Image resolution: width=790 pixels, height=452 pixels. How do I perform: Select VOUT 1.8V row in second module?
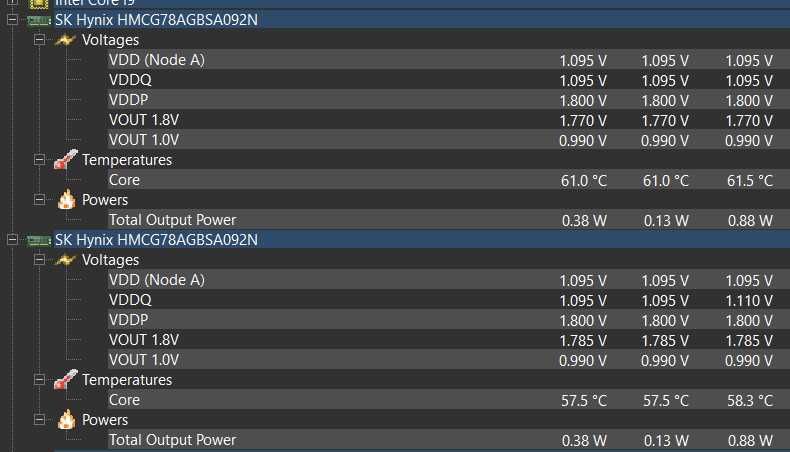point(448,340)
